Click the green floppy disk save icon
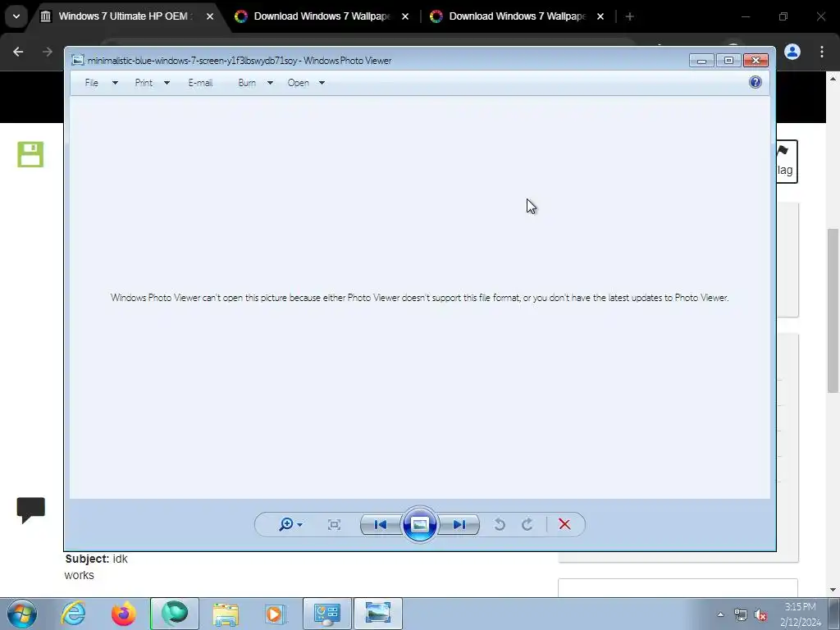This screenshot has width=840, height=630. (x=30, y=154)
